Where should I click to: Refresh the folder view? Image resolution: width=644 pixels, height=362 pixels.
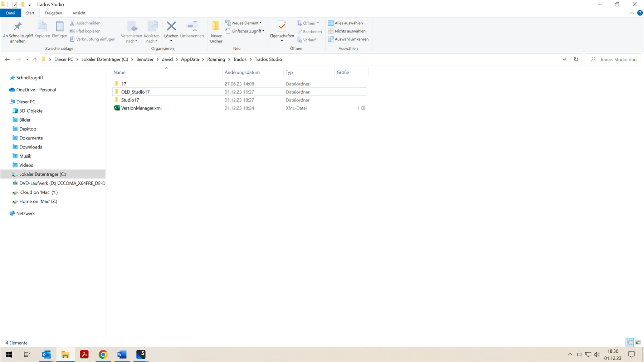(x=576, y=59)
